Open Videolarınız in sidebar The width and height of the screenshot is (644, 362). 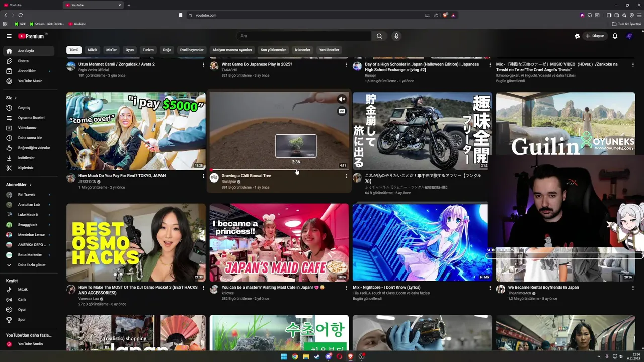(29, 128)
